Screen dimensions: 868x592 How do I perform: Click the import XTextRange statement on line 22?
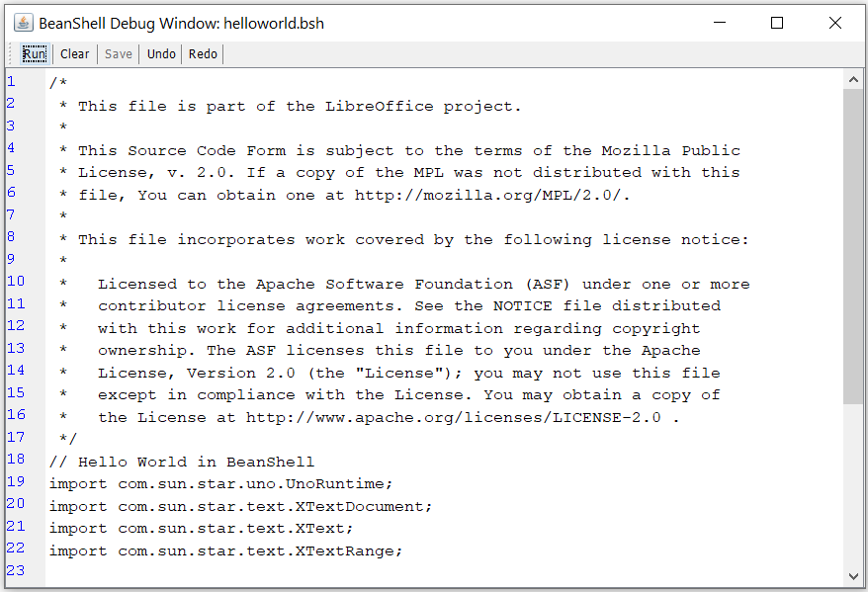coord(224,550)
